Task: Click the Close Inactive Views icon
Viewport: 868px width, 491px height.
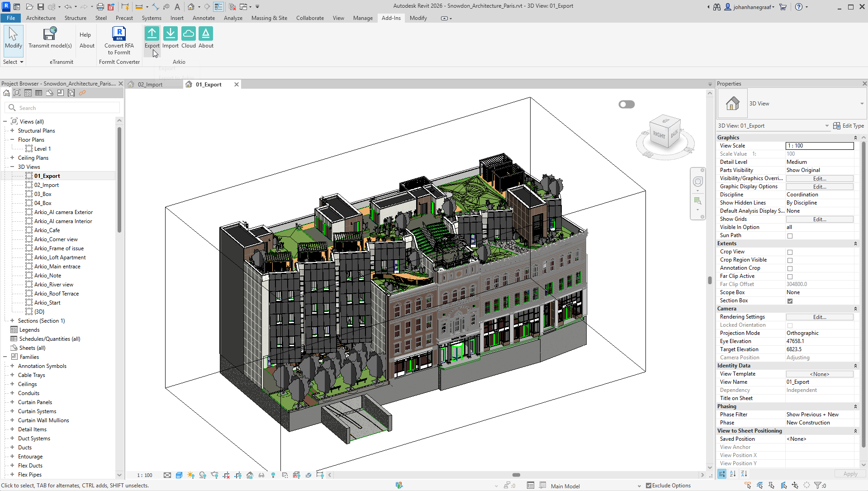Action: tap(232, 7)
